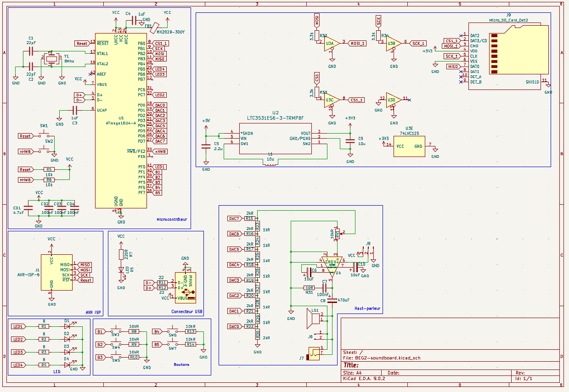Select the 74LVC125 power unit U3E
The height and width of the screenshot is (392, 569).
coord(409,146)
